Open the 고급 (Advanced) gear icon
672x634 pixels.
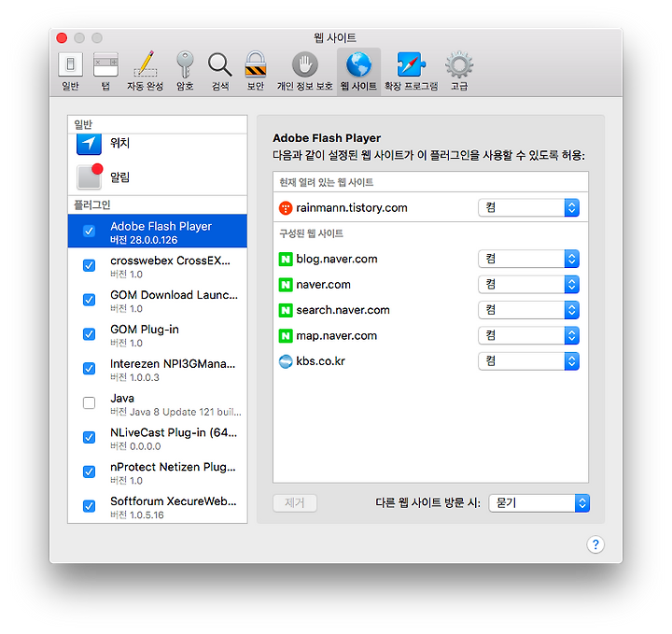459,65
